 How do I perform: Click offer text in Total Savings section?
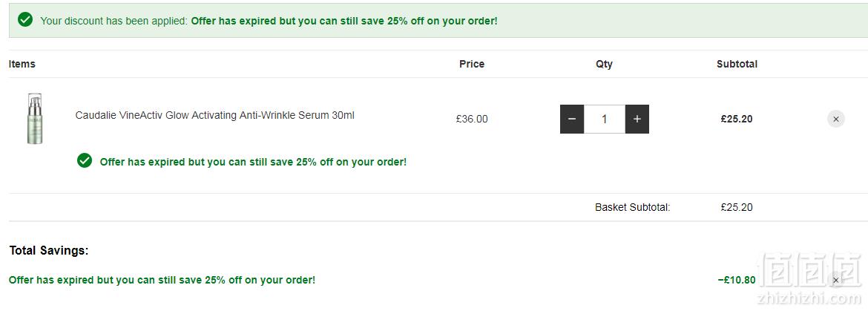[x=162, y=280]
